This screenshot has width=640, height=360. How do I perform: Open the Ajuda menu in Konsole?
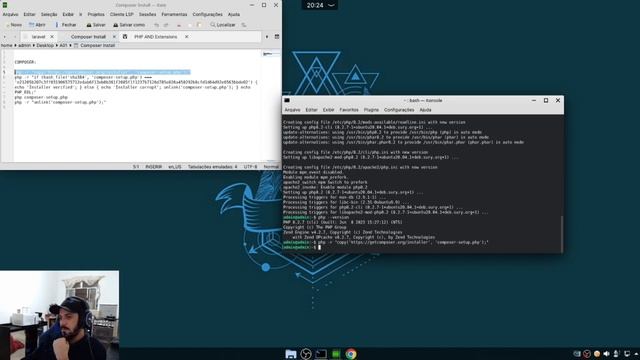coord(425,110)
